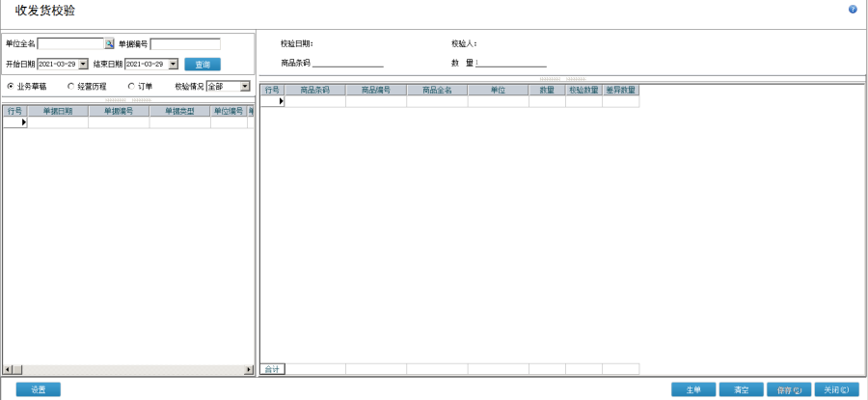The height and width of the screenshot is (400, 868).
Task: Click the 商品条码 column header
Action: click(315, 90)
